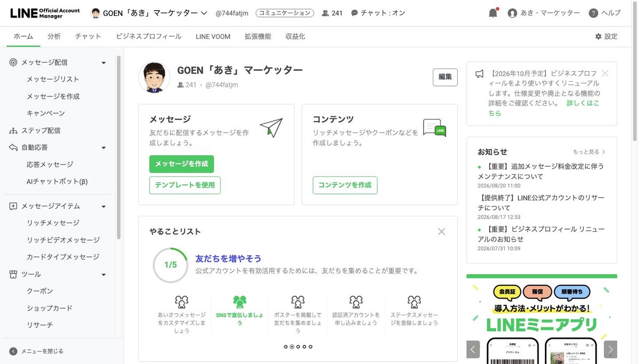Switch to the 分析 tab
This screenshot has width=638, height=364.
(x=54, y=36)
